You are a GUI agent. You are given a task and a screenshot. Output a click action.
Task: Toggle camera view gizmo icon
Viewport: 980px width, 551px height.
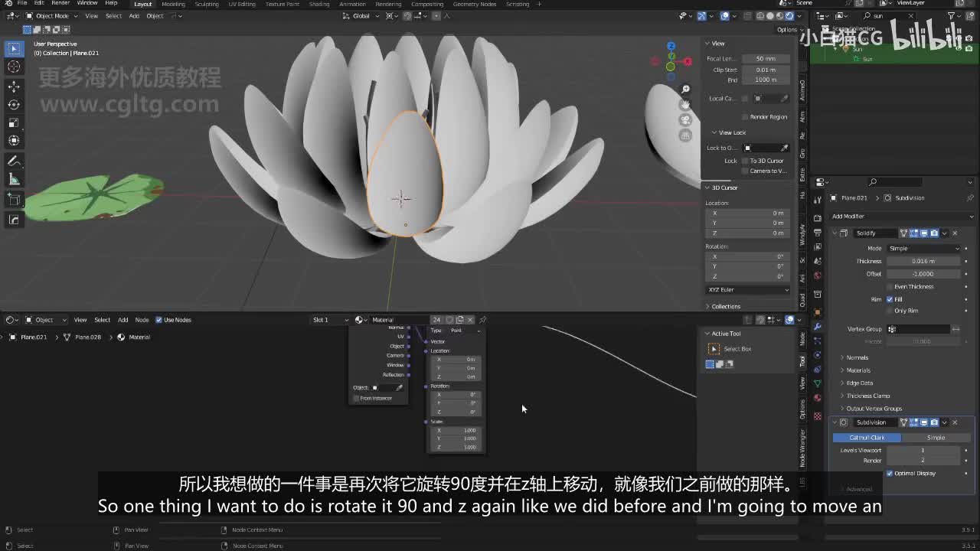685,120
